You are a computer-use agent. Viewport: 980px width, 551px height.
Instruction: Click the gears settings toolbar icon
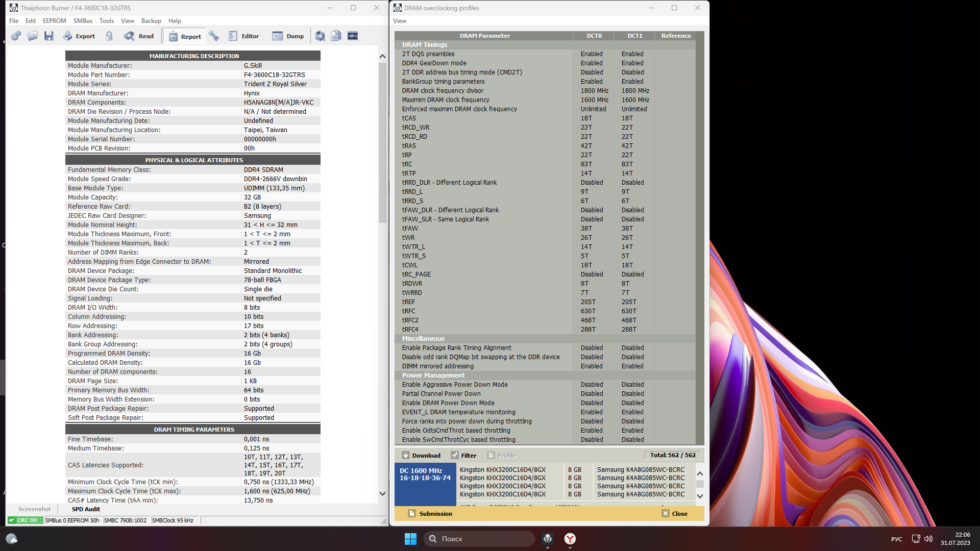pos(16,36)
